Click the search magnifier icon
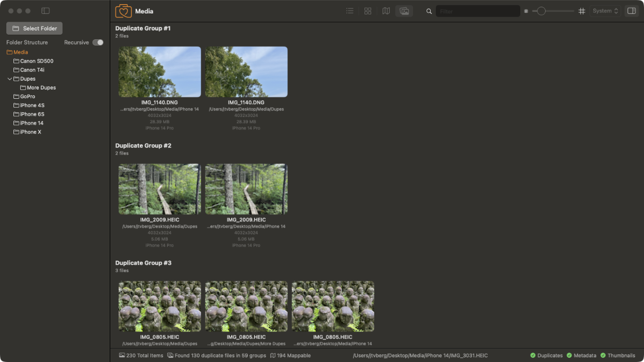The height and width of the screenshot is (362, 644). [x=429, y=10]
